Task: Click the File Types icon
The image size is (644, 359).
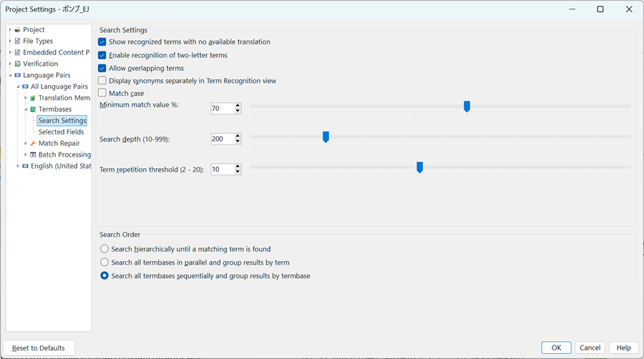Action: tap(17, 41)
